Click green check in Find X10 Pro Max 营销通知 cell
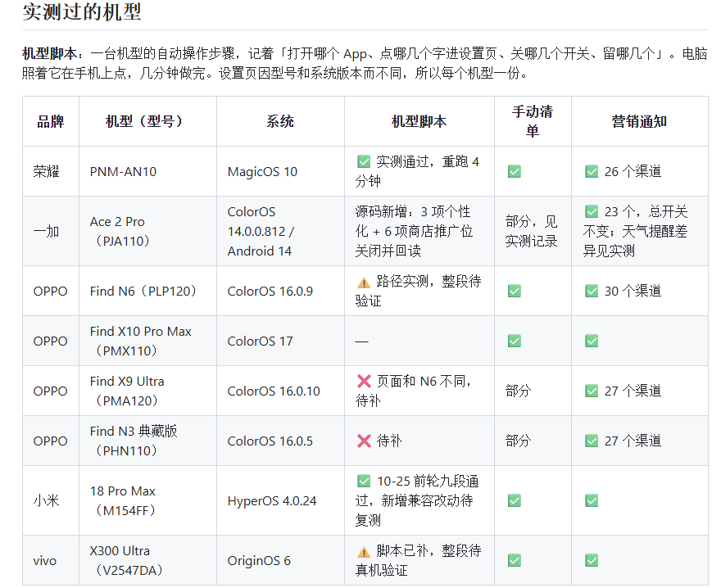721x588 pixels. (592, 341)
